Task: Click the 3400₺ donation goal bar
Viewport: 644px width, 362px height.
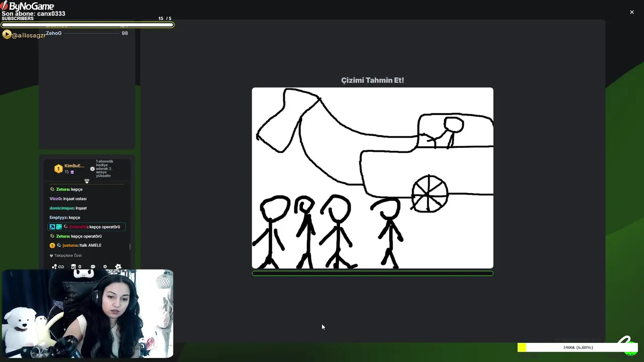Action: click(578, 347)
